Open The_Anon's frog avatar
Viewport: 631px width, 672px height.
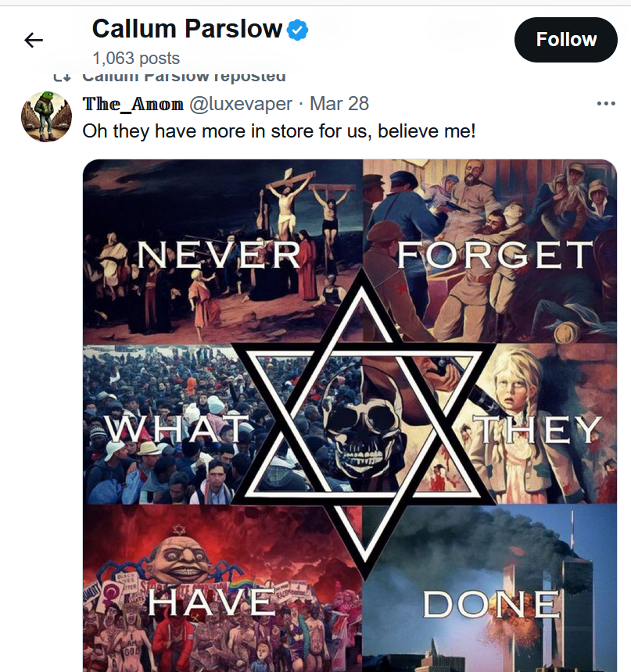click(x=46, y=116)
